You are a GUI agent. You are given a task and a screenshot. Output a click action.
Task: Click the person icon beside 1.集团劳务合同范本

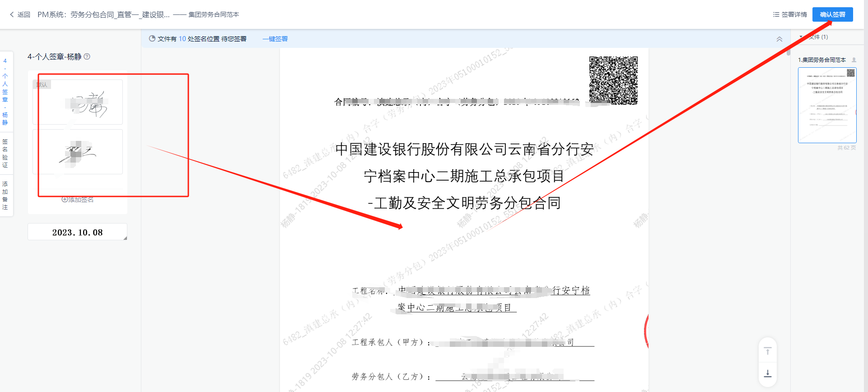click(x=854, y=60)
